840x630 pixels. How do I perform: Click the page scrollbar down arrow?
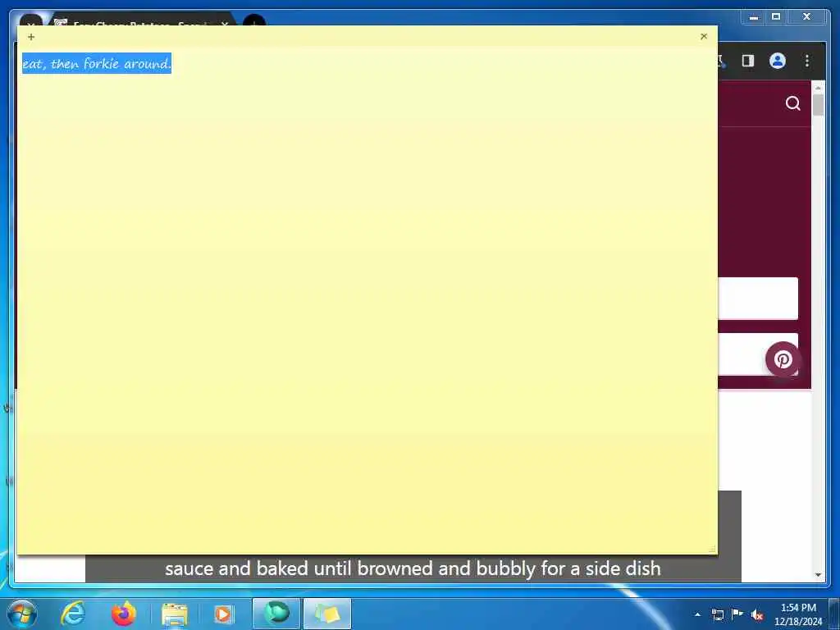(x=818, y=575)
